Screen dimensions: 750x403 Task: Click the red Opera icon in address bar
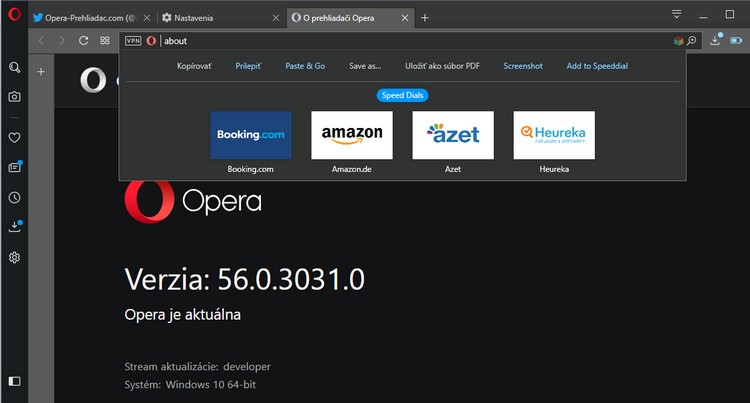[x=151, y=41]
